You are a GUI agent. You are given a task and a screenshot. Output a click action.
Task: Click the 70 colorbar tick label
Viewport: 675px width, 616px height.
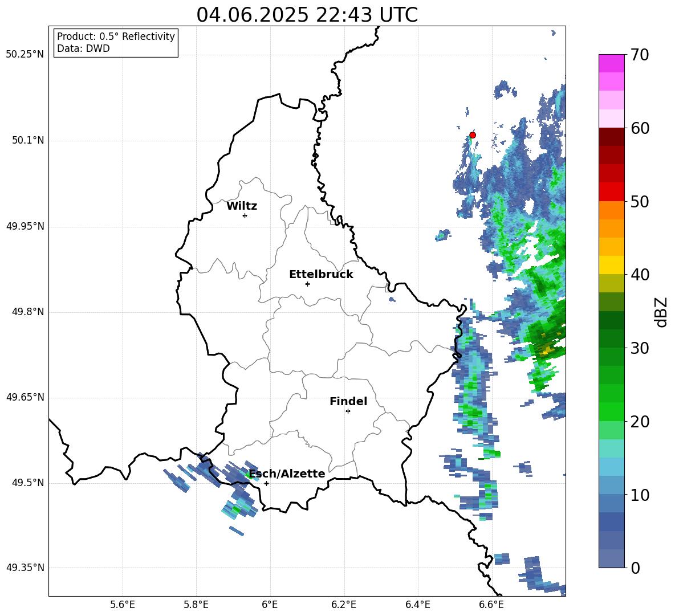(640, 55)
